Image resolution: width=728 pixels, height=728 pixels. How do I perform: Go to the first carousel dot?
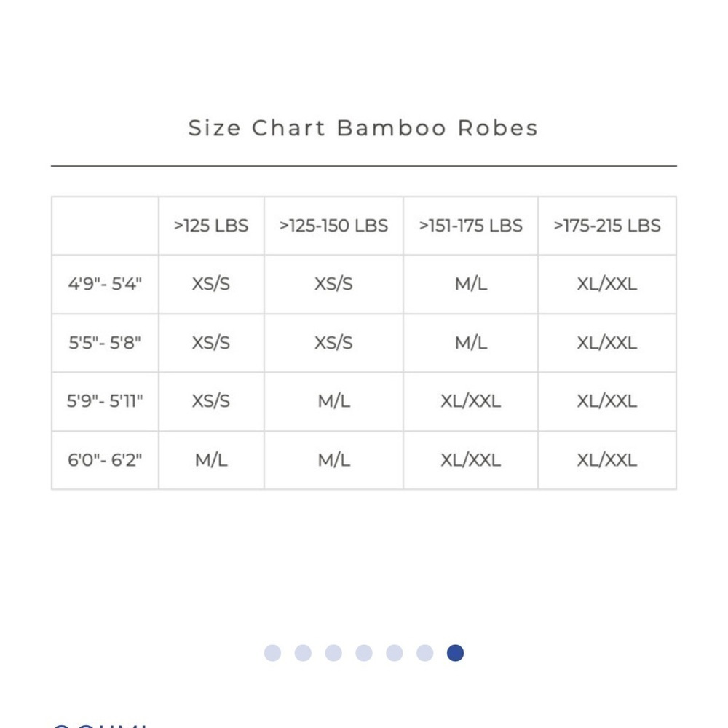272,653
